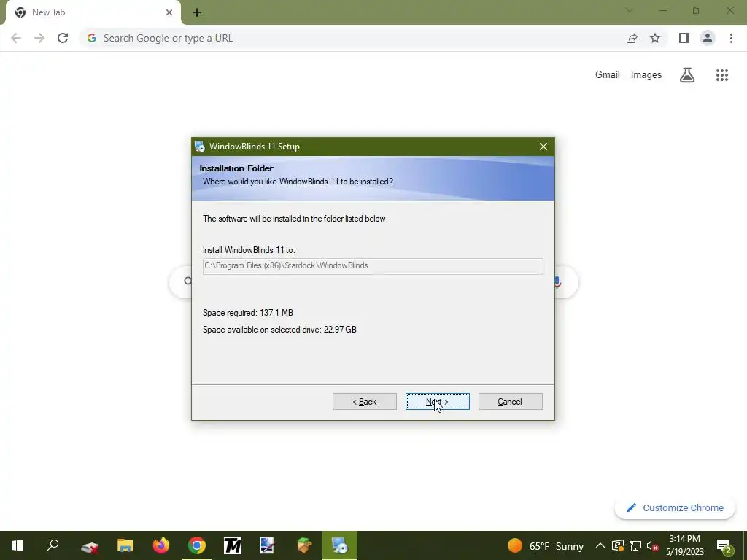
Task: Open Google Images link
Action: pos(646,75)
